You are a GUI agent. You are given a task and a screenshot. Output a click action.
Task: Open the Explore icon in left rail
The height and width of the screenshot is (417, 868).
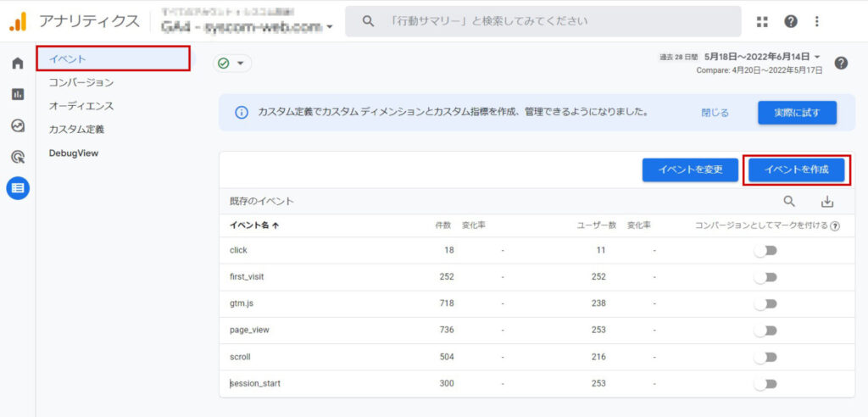click(18, 126)
